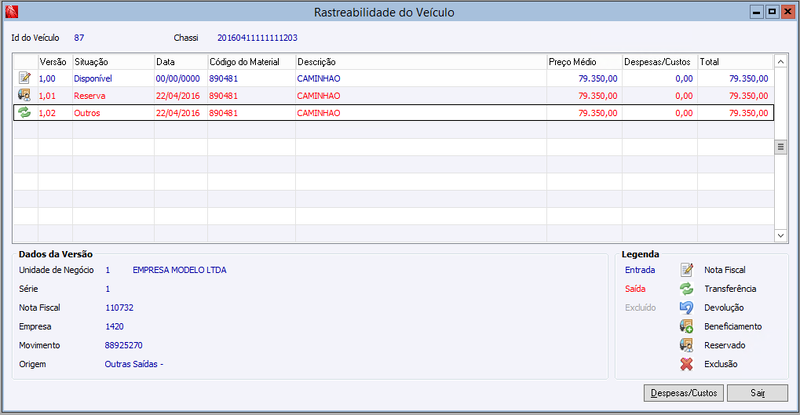This screenshot has width=800, height=415.
Task: Click the vertical scrollbar thumb
Action: (781, 147)
